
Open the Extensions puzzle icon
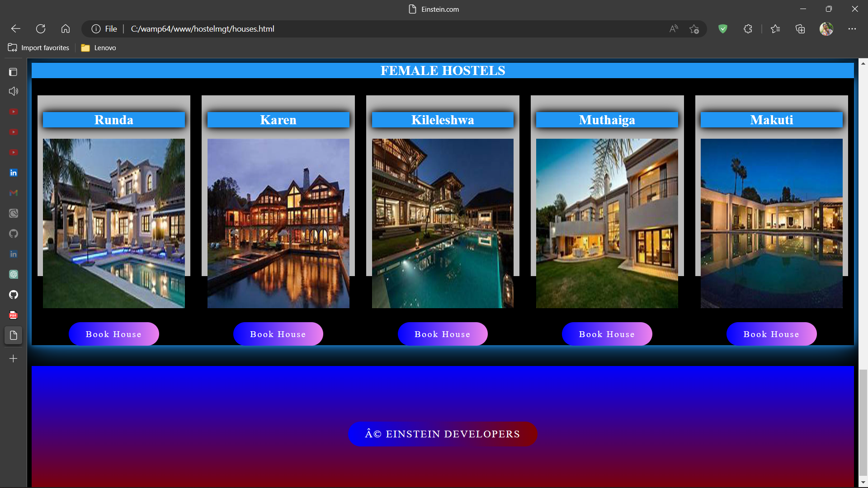[x=748, y=29]
